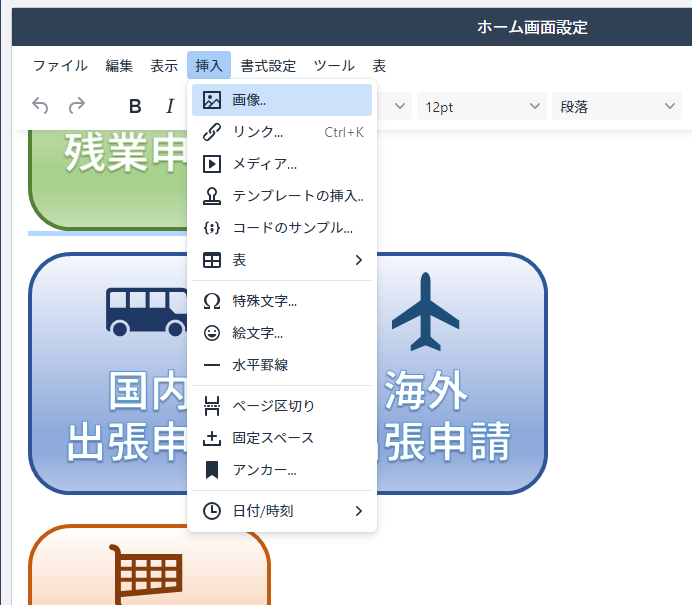692x605 pixels.
Task: Expand the 日付/時刻 submenu arrow
Action: point(359,511)
